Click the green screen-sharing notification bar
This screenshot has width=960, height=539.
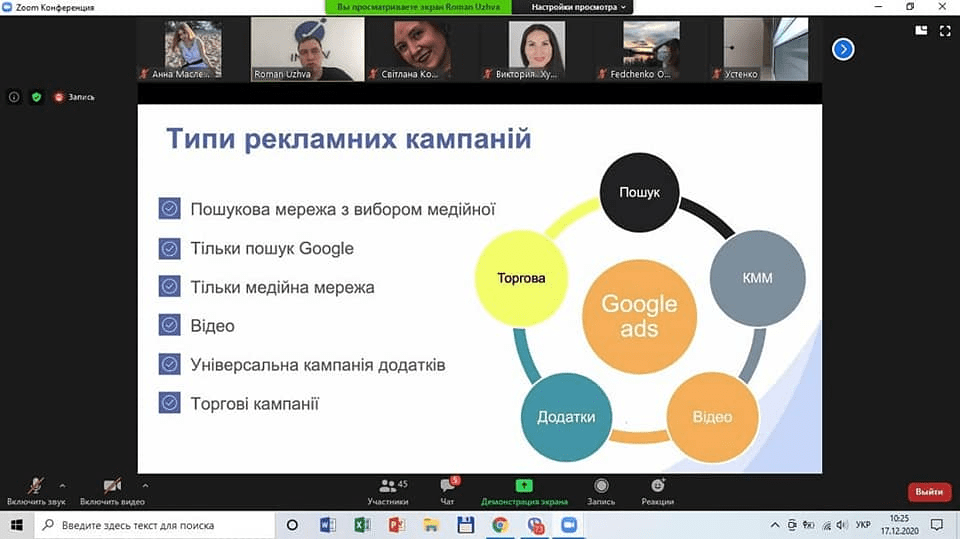[418, 7]
